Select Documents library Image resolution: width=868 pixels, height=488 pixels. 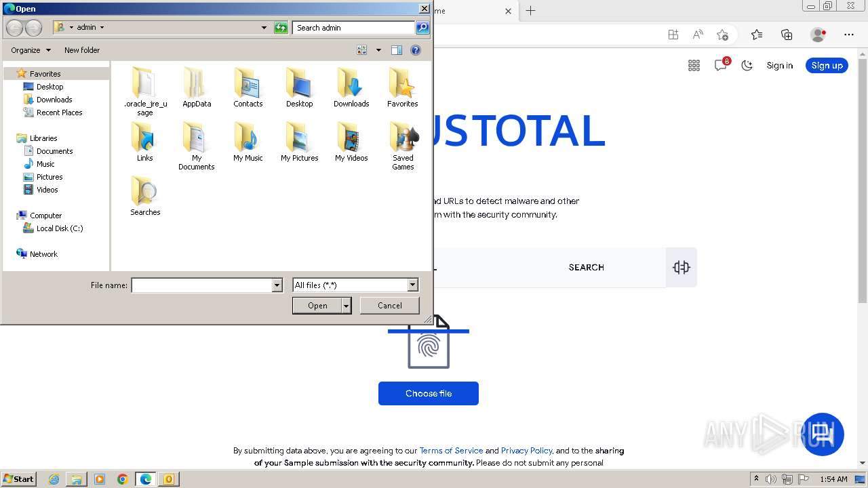(54, 151)
